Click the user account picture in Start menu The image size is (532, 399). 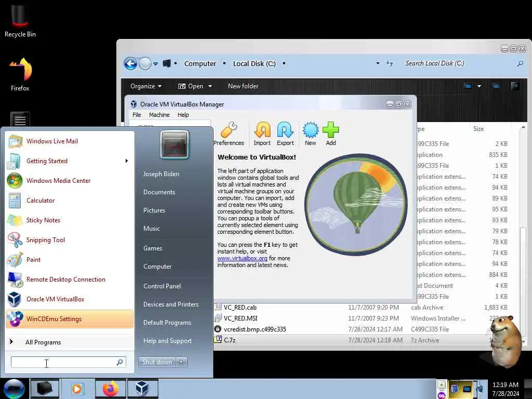tap(175, 144)
